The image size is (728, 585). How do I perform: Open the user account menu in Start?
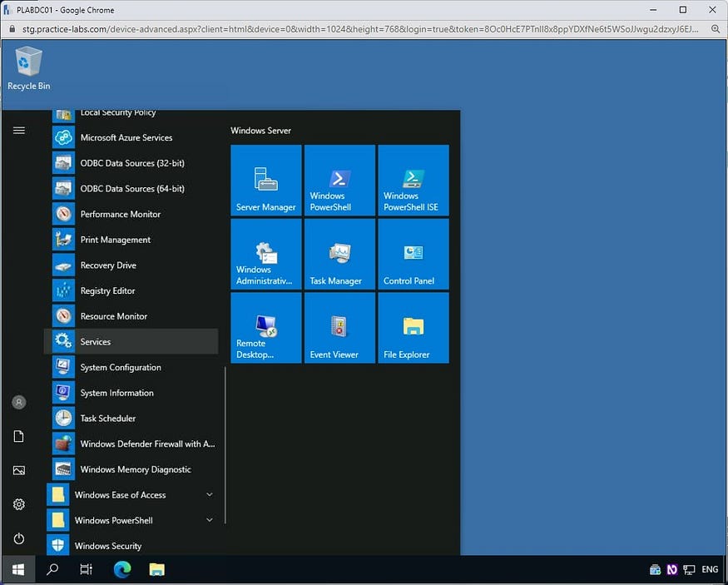pyautogui.click(x=19, y=402)
